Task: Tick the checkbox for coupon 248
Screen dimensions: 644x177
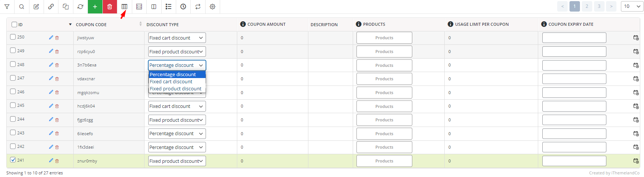Action: [x=13, y=64]
